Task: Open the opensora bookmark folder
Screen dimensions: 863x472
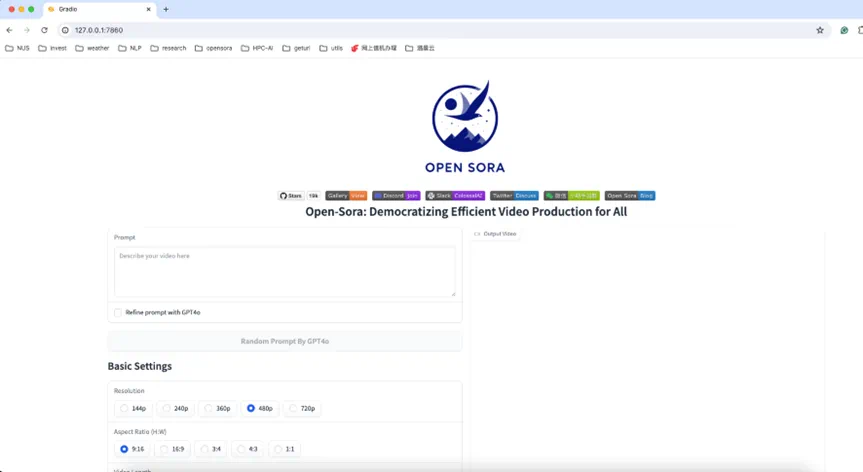Action: [x=213, y=48]
